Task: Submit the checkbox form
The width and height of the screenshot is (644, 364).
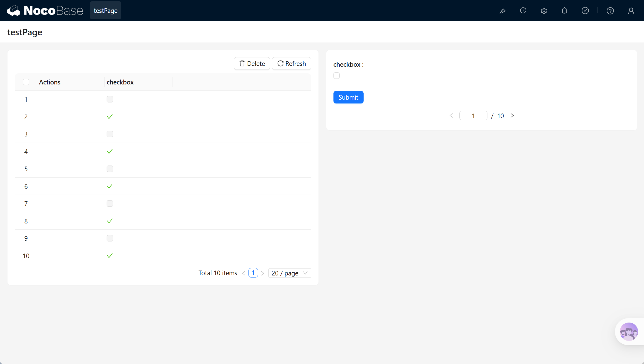Action: pos(348,97)
